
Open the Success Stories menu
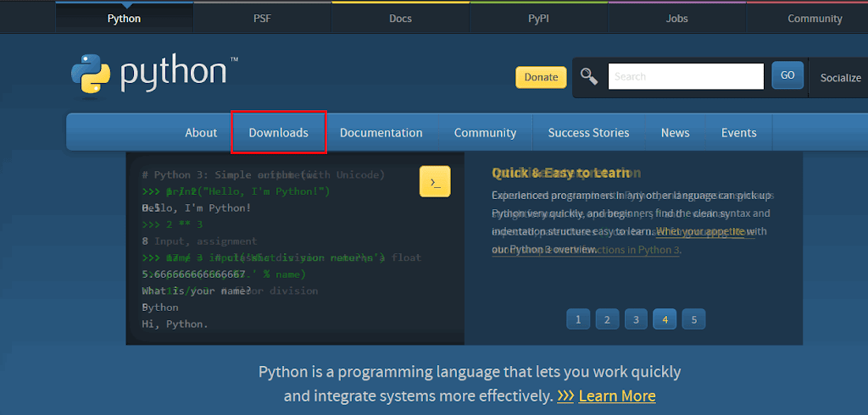[x=588, y=133]
